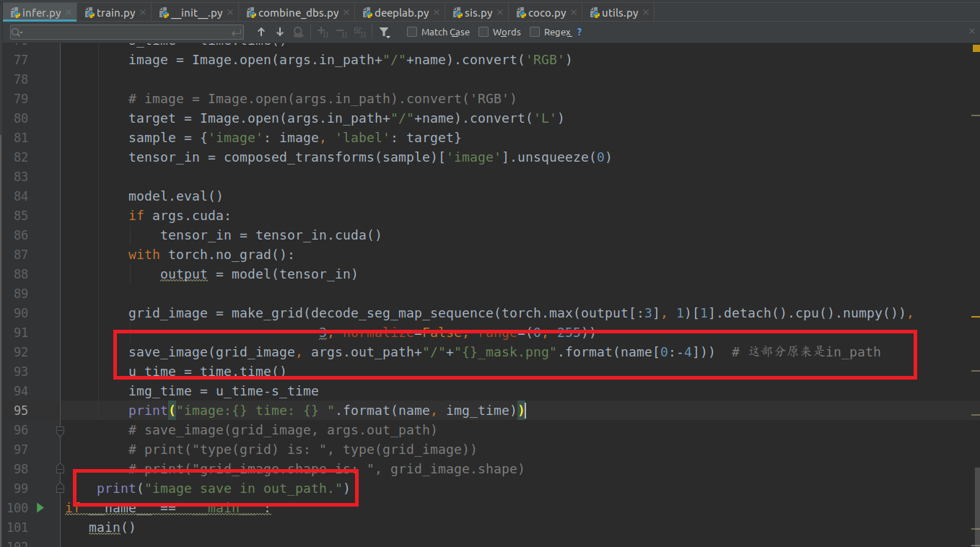Click Python file icon on utils.py tab
Viewport: 980px width, 547px height.
(595, 13)
